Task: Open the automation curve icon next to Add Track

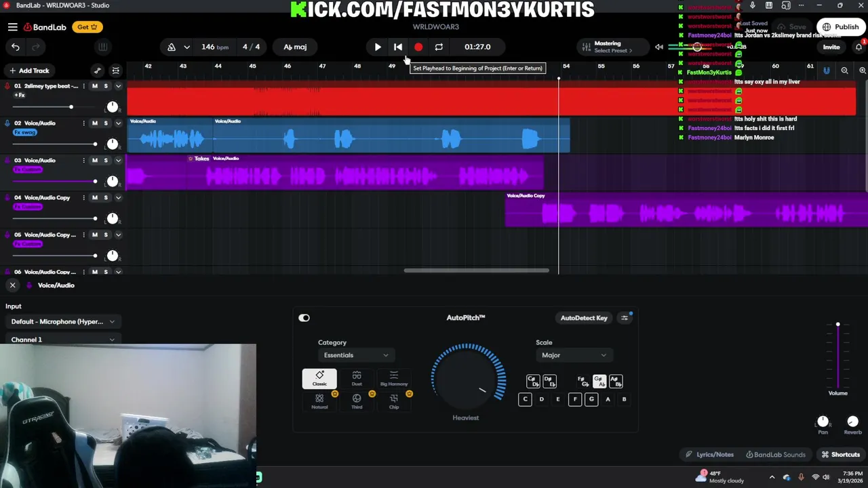Action: tap(98, 70)
